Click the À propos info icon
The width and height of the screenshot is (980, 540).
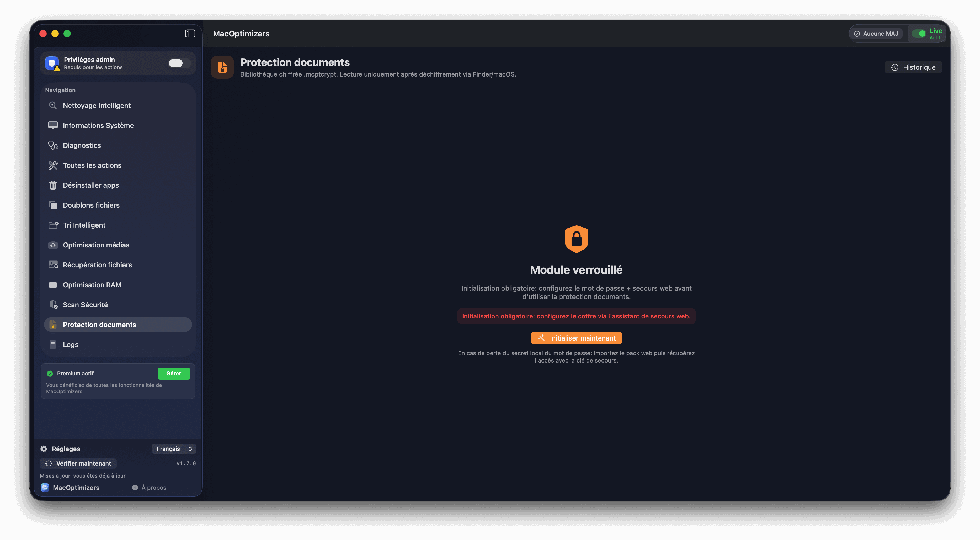point(135,488)
